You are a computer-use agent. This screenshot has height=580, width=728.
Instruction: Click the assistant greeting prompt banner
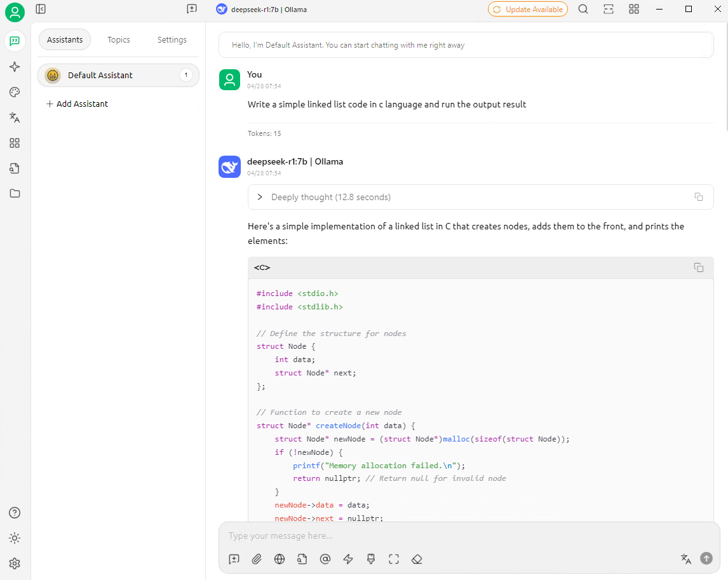(x=466, y=45)
